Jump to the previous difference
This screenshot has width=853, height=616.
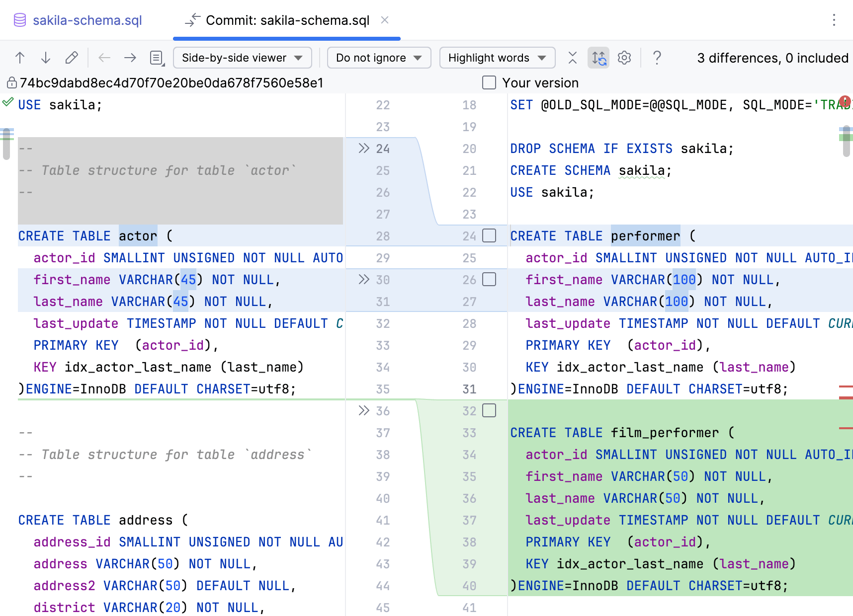20,58
